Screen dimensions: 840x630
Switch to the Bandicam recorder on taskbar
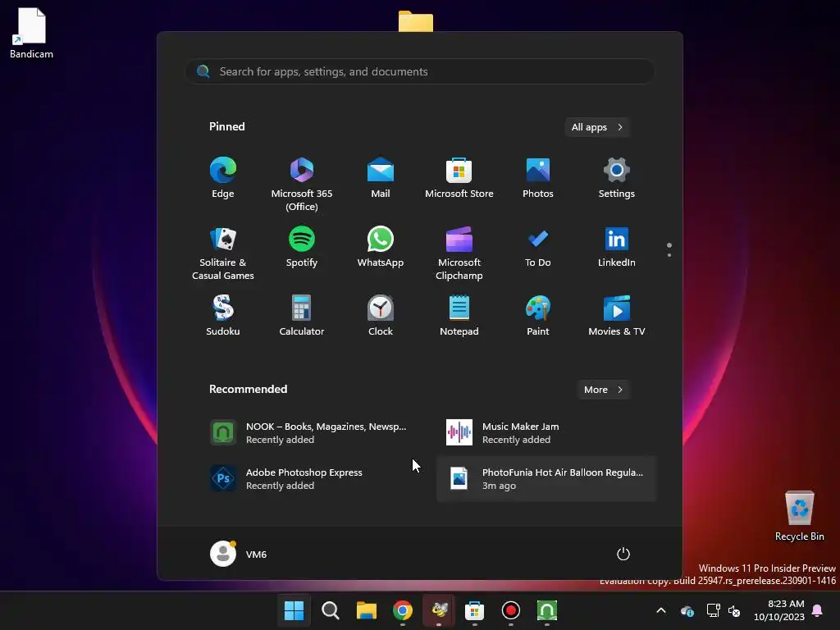(510, 610)
